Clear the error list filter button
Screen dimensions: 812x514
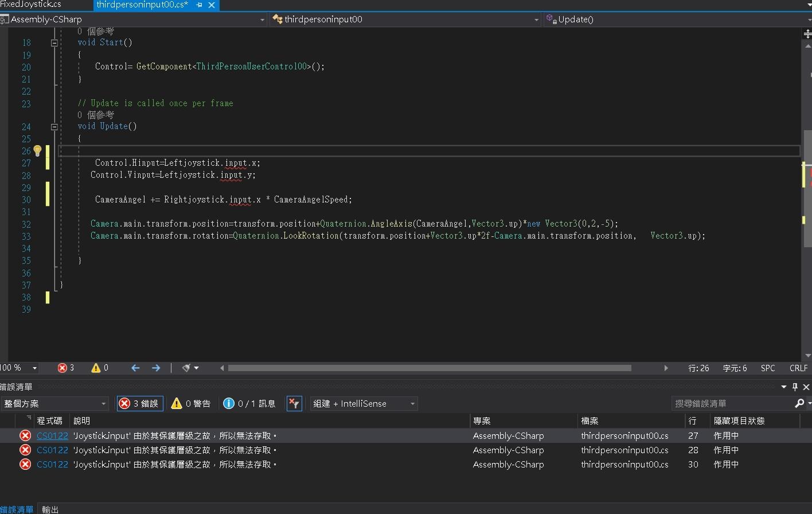[294, 403]
